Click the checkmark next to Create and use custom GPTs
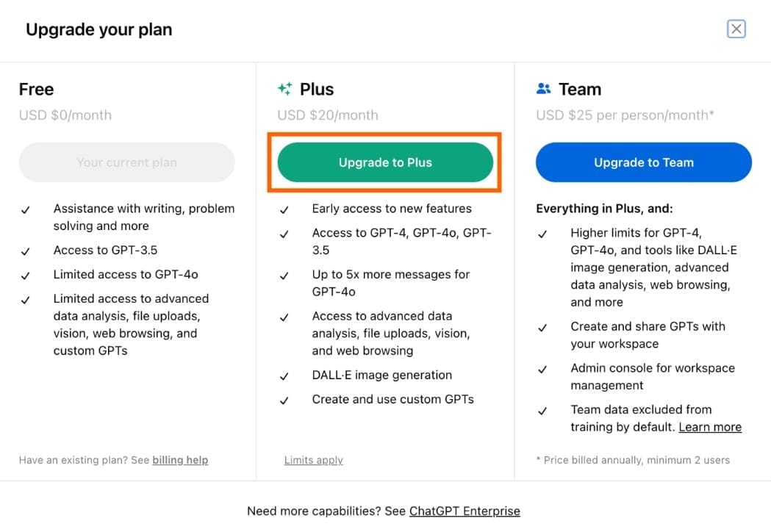The width and height of the screenshot is (771, 532). [x=284, y=400]
